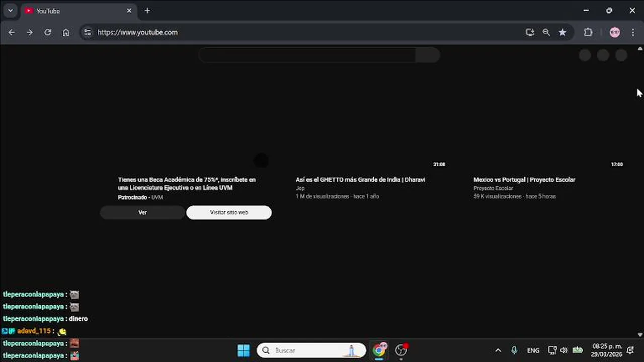This screenshot has height=362, width=644.
Task: Click scrollbar up arrow
Action: point(640,49)
